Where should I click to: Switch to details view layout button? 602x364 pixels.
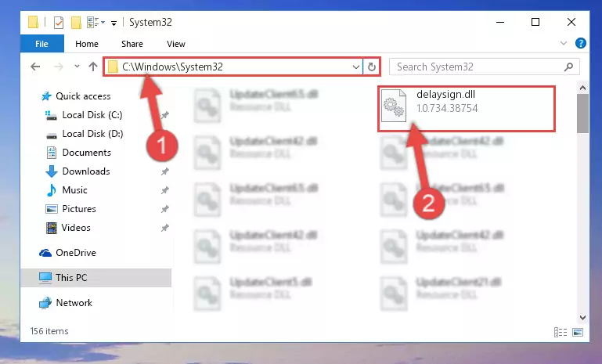(561, 332)
